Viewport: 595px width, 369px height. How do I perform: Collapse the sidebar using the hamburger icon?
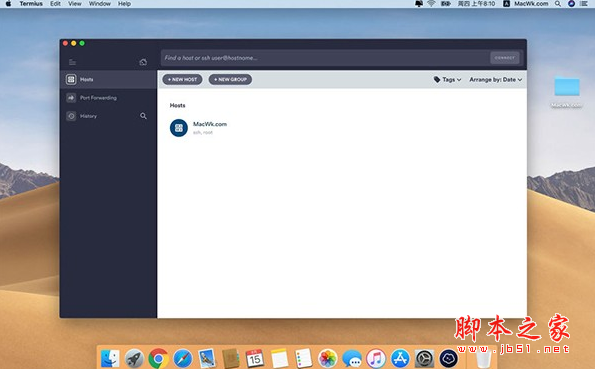[72, 62]
